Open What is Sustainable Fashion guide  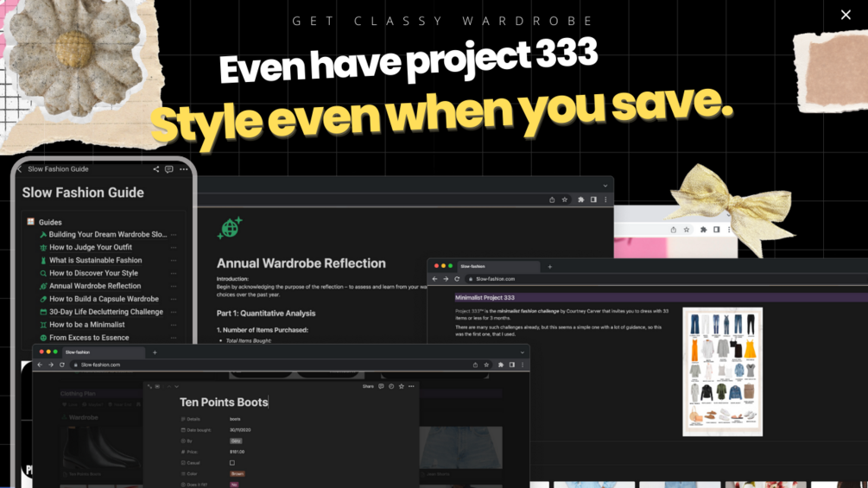[95, 260]
